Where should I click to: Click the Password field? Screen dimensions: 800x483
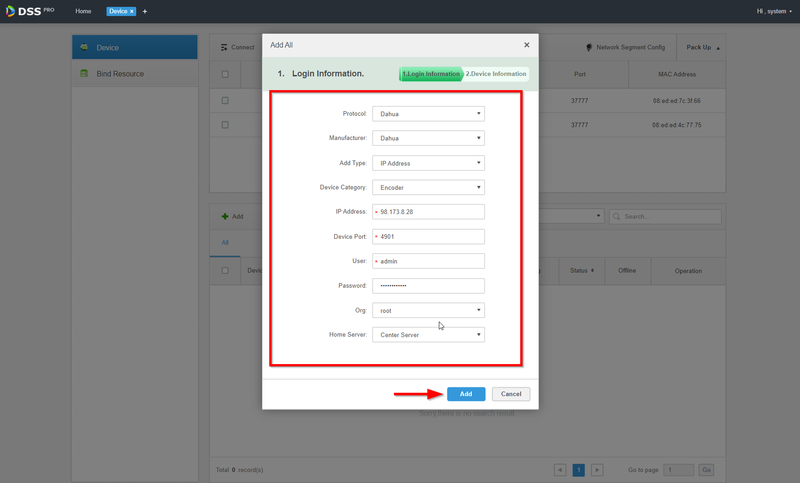click(x=428, y=286)
